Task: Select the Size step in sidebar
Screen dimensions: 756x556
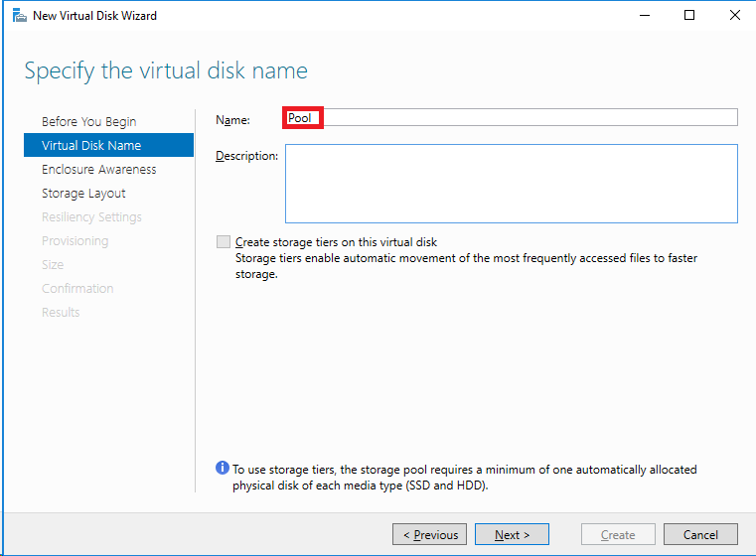Action: [x=53, y=264]
